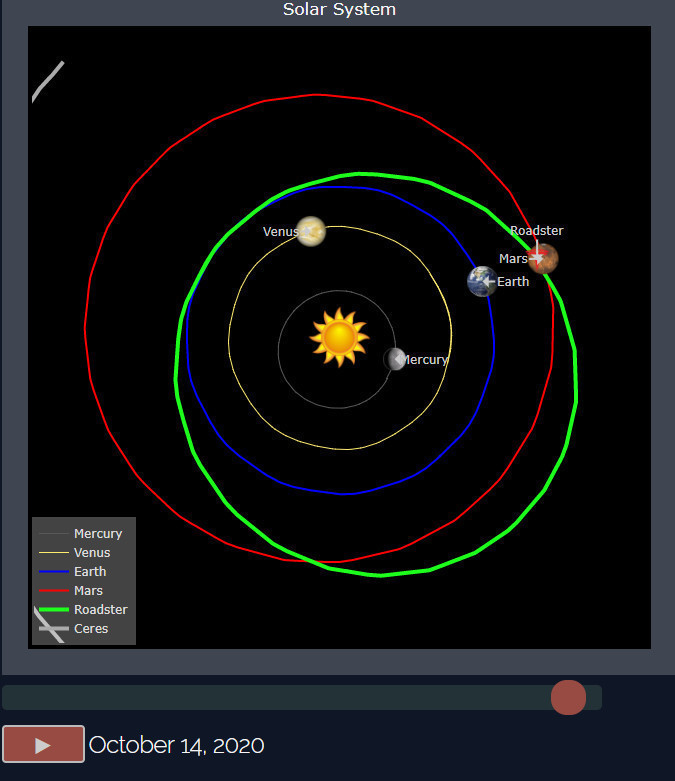Hide the Earth orbit via legend
The width and height of the screenshot is (675, 781).
(x=89, y=572)
